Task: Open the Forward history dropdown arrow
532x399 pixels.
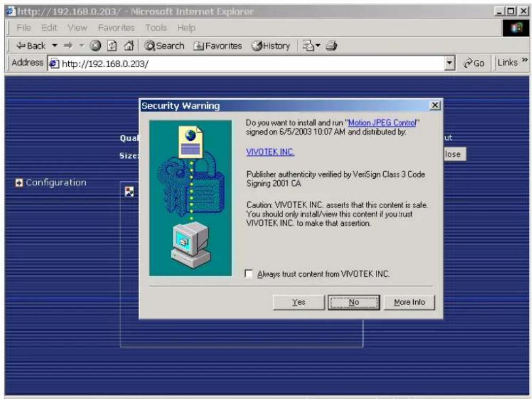Action: coord(82,45)
